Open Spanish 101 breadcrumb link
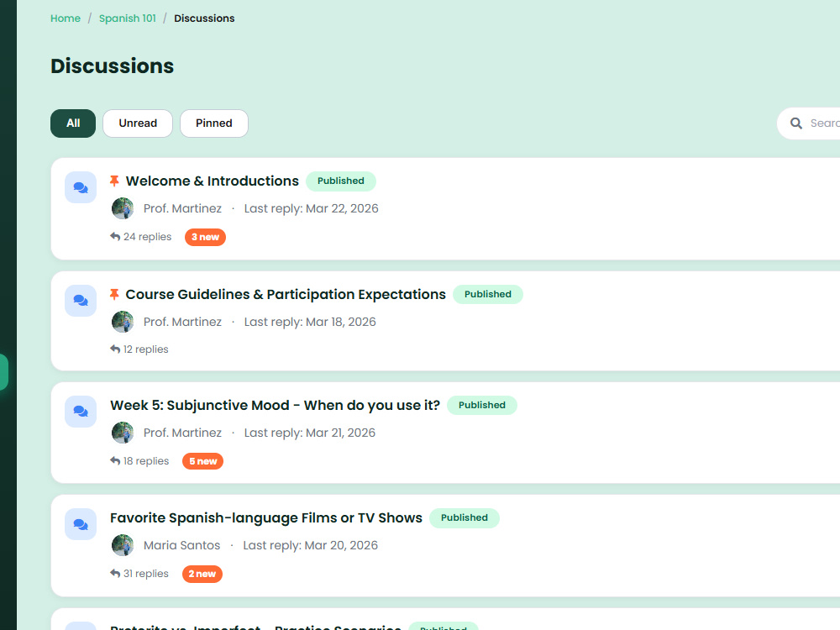This screenshot has width=840, height=630. pos(128,18)
